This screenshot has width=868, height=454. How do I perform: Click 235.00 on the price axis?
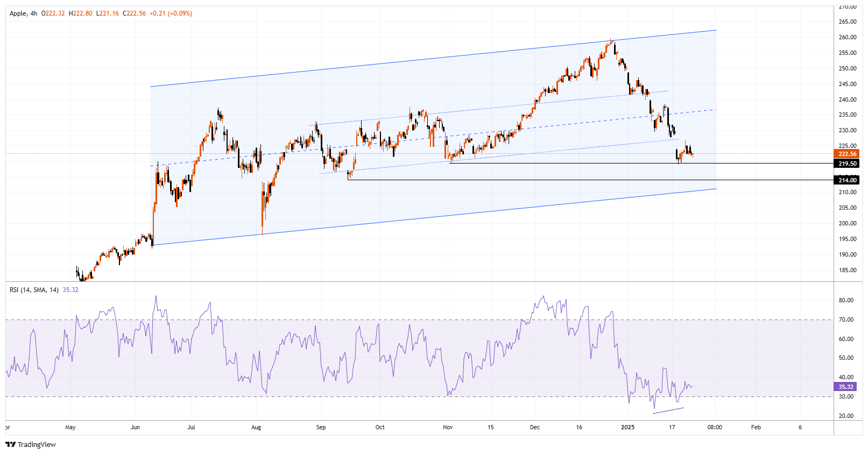[848, 115]
